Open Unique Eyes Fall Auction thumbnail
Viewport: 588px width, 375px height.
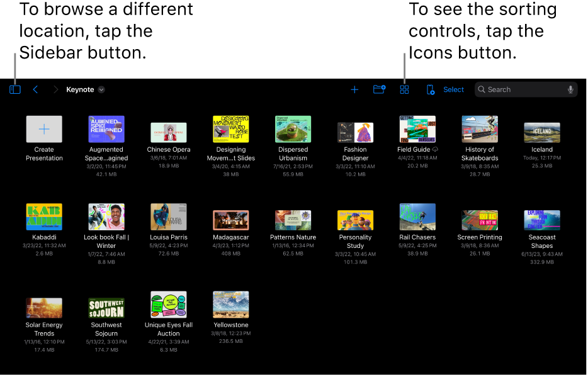pos(169,305)
